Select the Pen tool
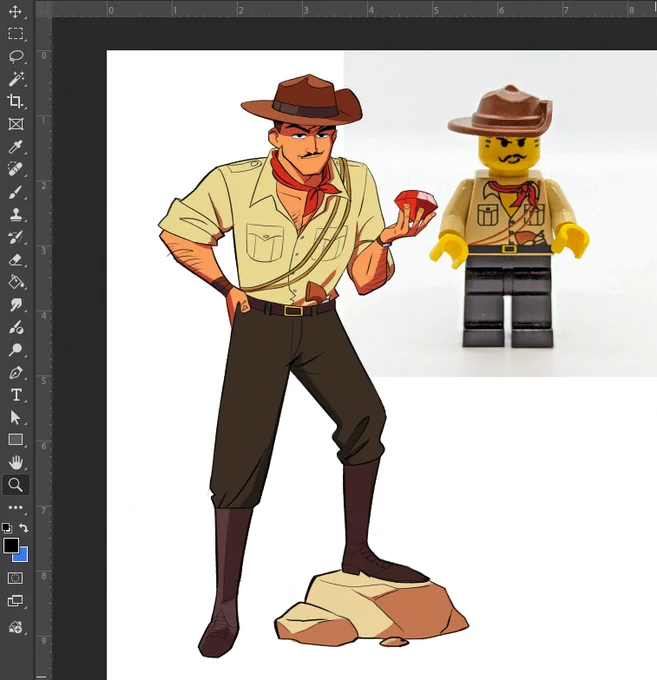The image size is (657, 680). tap(16, 373)
